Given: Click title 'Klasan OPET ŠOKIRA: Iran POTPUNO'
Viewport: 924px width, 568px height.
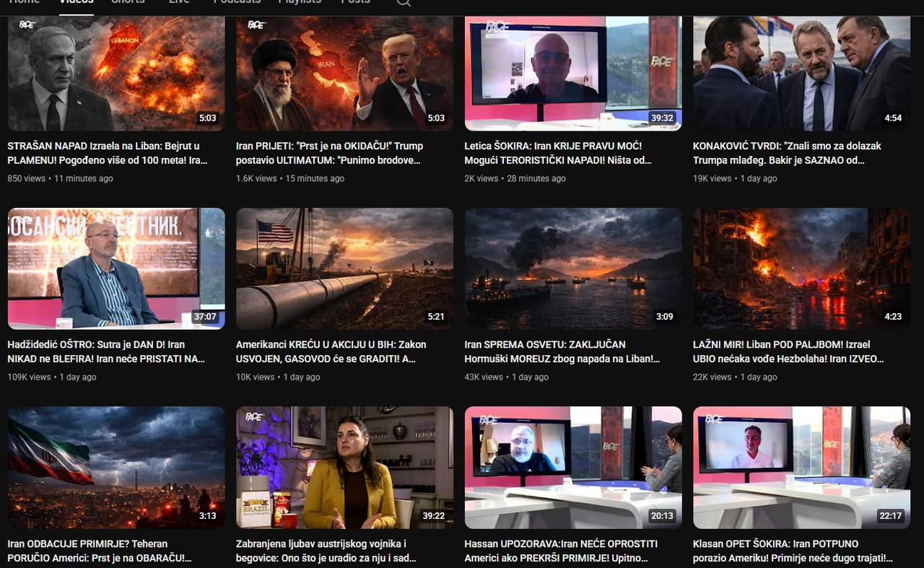Looking at the screenshot, I should tap(793, 551).
